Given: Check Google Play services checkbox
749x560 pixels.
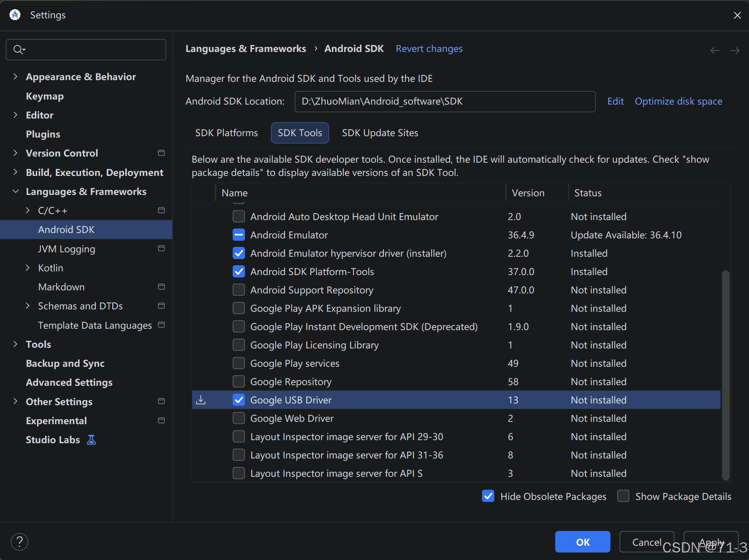Looking at the screenshot, I should coord(239,363).
